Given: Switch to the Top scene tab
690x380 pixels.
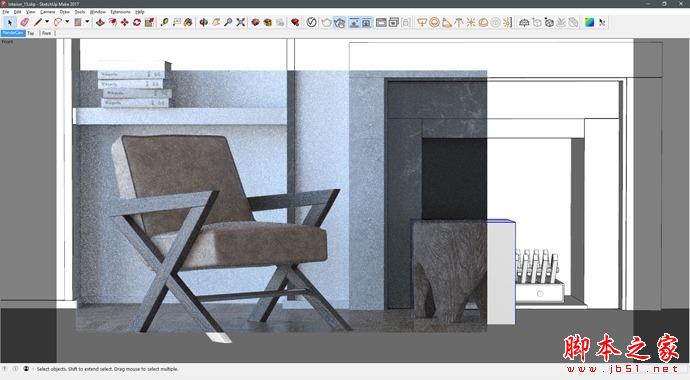Looking at the screenshot, I should pyautogui.click(x=30, y=33).
